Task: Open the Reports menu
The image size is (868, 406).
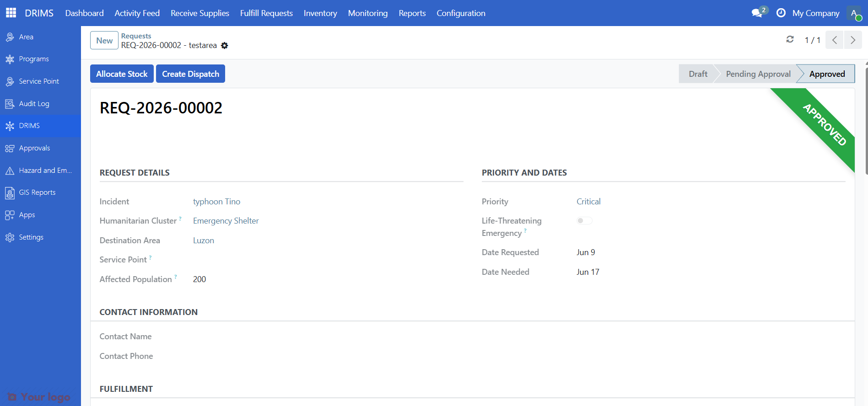Action: click(x=412, y=13)
